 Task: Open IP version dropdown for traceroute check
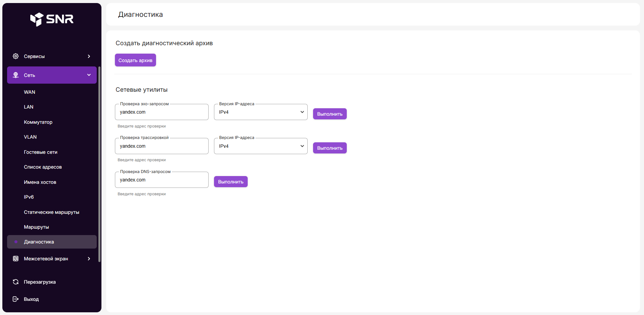click(x=260, y=146)
